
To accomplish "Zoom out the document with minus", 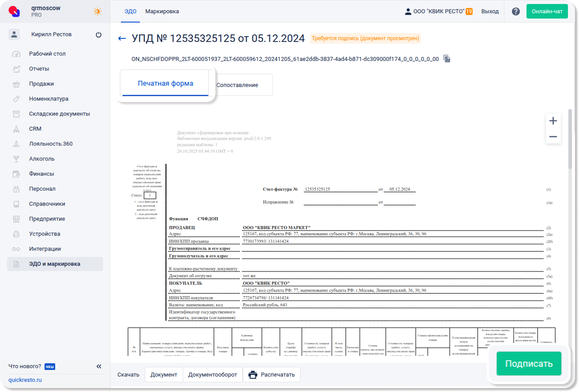I will (553, 137).
